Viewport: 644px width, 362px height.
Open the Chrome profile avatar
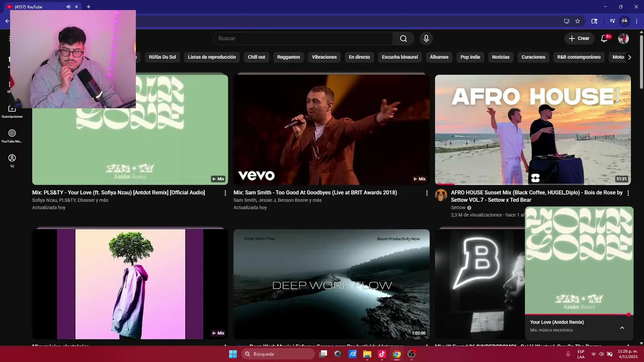click(624, 21)
